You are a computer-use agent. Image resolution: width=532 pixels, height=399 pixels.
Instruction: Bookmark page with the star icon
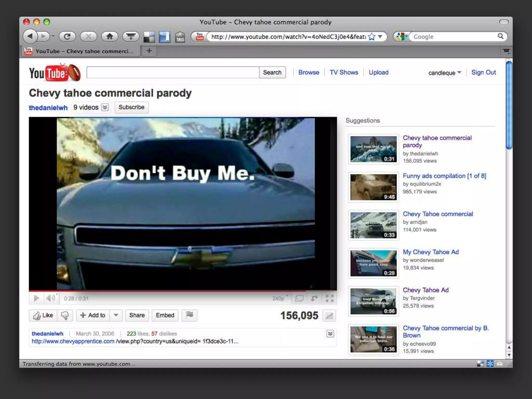pos(372,37)
